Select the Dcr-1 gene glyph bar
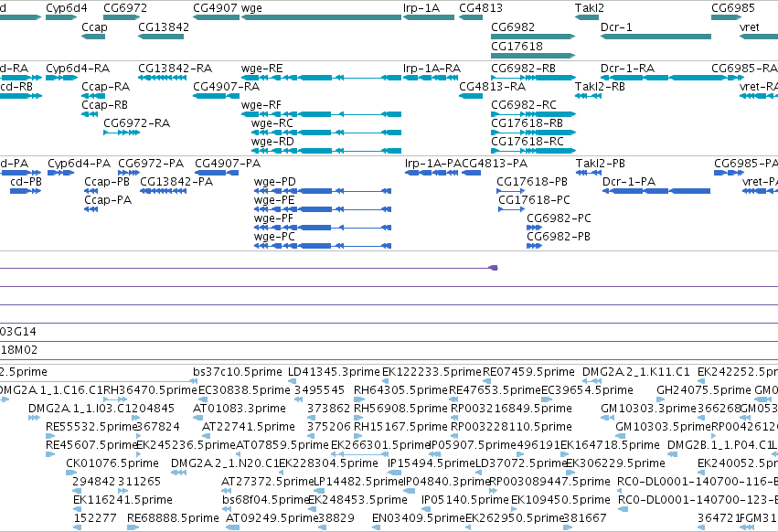 (x=655, y=37)
